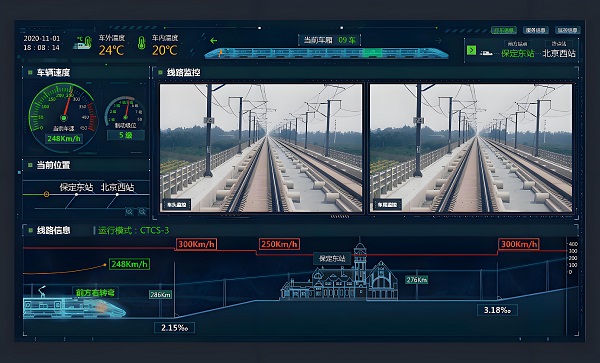Click the 248Km/h readout under the speed gauge

(64, 138)
